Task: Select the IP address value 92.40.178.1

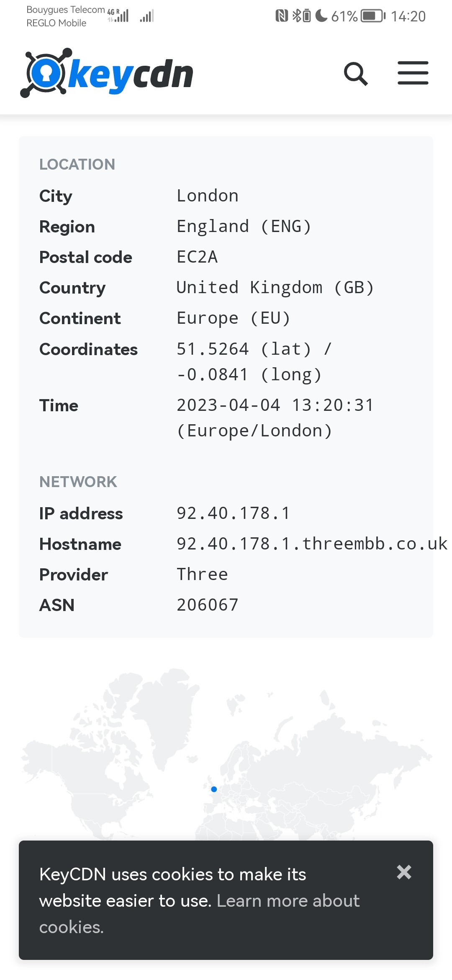Action: [234, 513]
